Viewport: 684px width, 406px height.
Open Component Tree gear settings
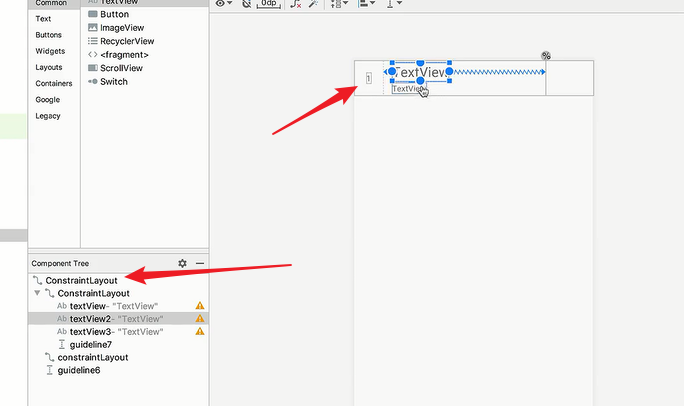tap(182, 263)
